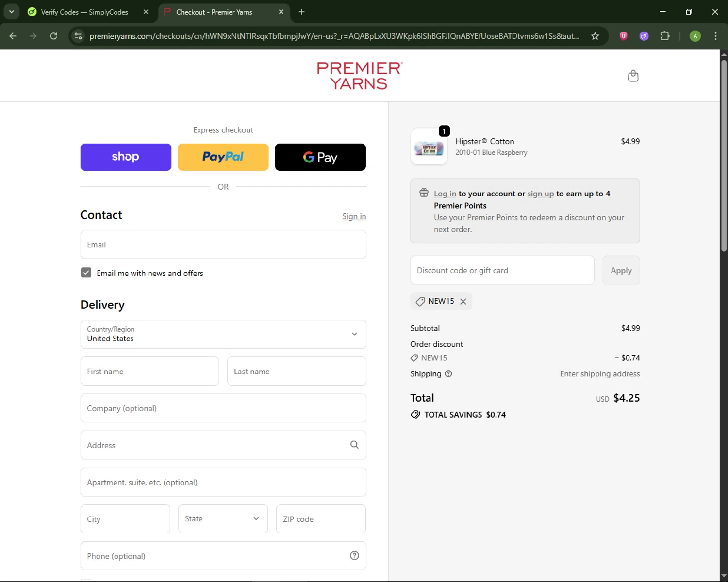
Task: Open the browser Extensions puzzle icon
Action: 665,36
